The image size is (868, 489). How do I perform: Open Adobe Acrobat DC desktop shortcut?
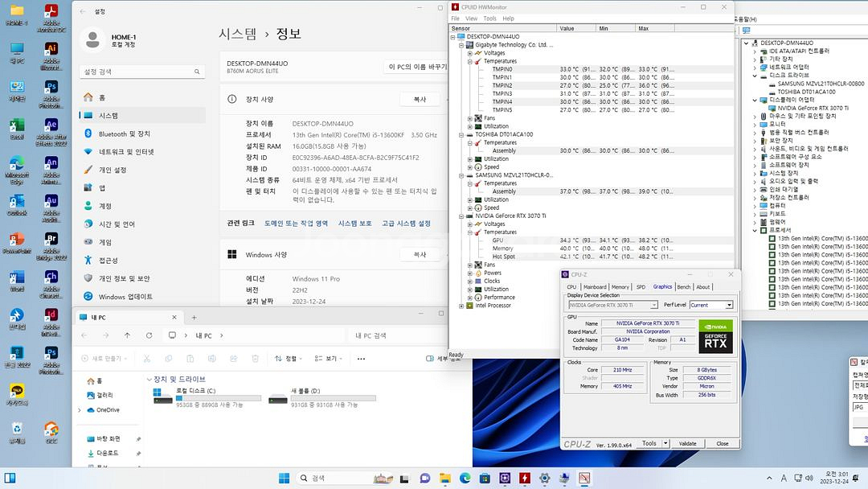[51, 17]
